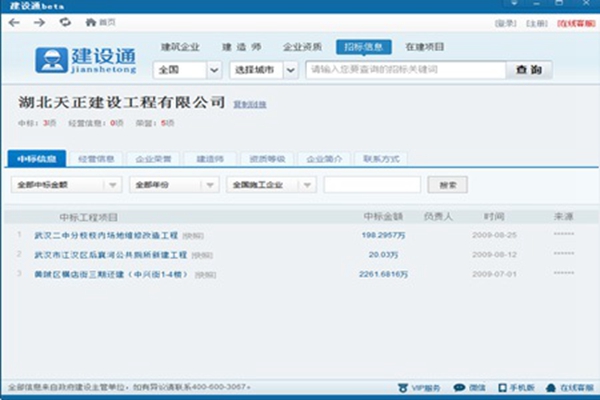Focus the empty text box before 搜索
Image resolution: width=600 pixels, height=400 pixels.
point(372,185)
